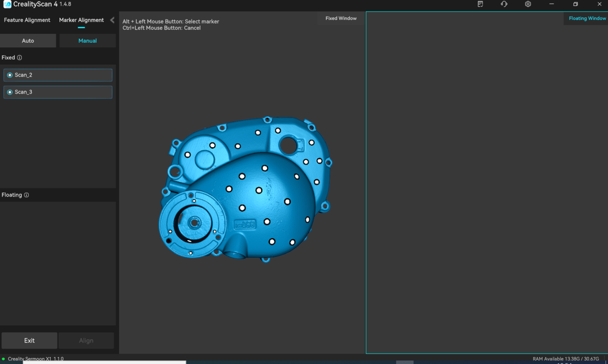
Task: Click the headset support icon
Action: (504, 4)
